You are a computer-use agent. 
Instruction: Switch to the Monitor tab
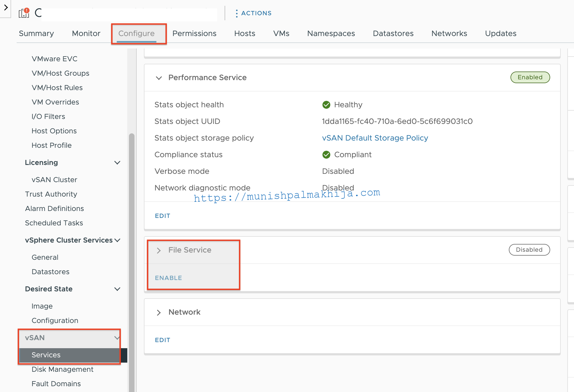coord(86,34)
